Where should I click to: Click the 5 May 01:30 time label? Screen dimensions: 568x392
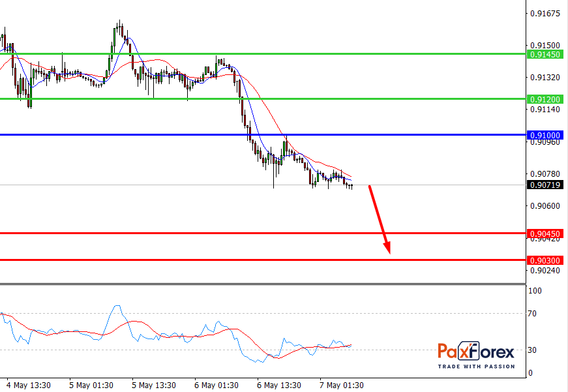(91, 385)
